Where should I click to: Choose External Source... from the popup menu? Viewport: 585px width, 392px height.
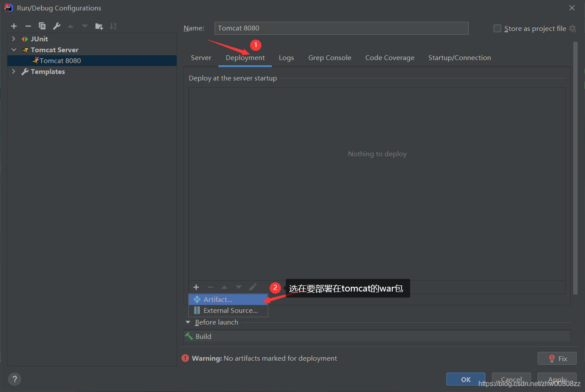(x=228, y=310)
